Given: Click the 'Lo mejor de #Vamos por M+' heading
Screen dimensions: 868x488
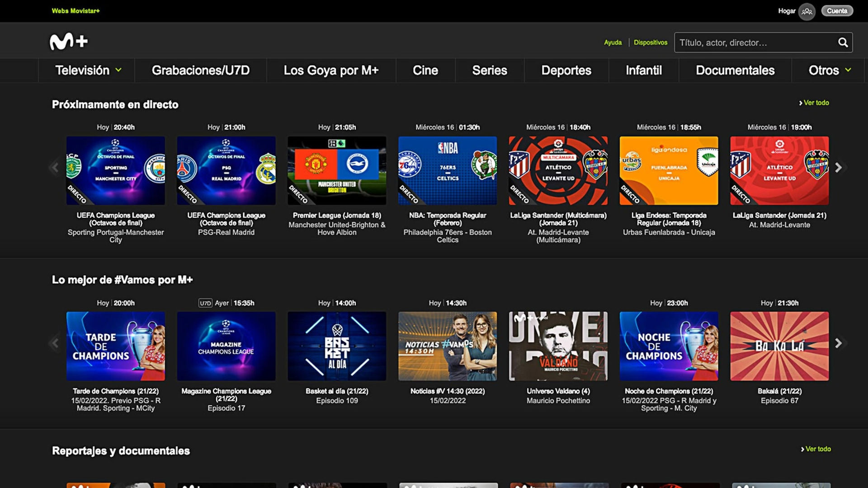Looking at the screenshot, I should tap(123, 280).
